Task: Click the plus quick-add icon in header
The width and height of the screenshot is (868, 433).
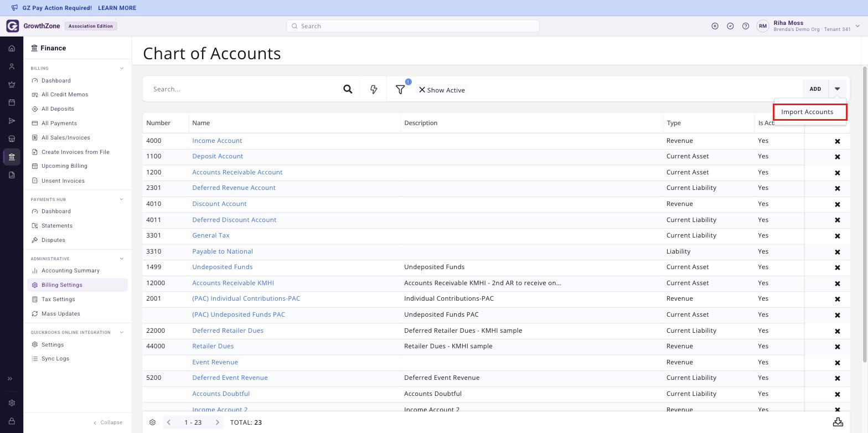Action: 715,26
